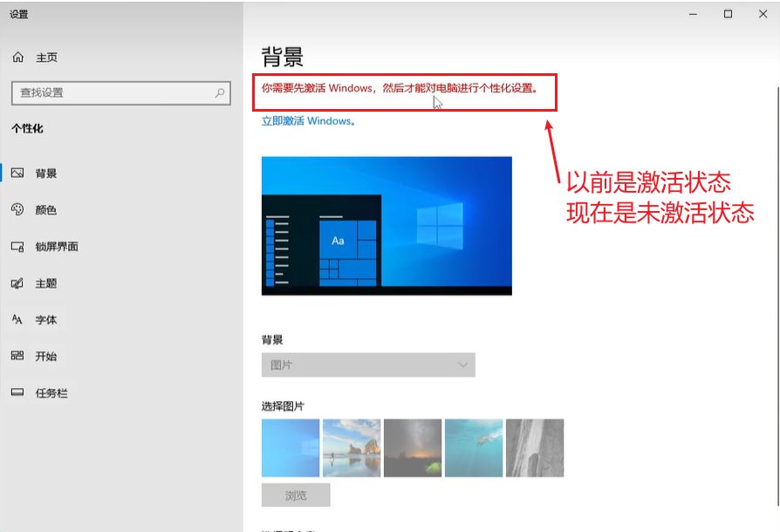Choose the grey cliff wallpaper thumbnail
780x532 pixels.
(535, 447)
